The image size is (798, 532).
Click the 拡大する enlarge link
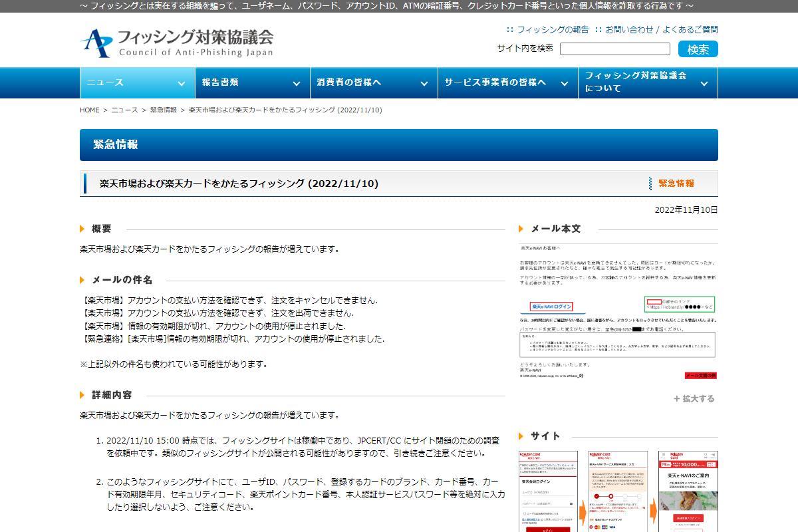point(694,398)
